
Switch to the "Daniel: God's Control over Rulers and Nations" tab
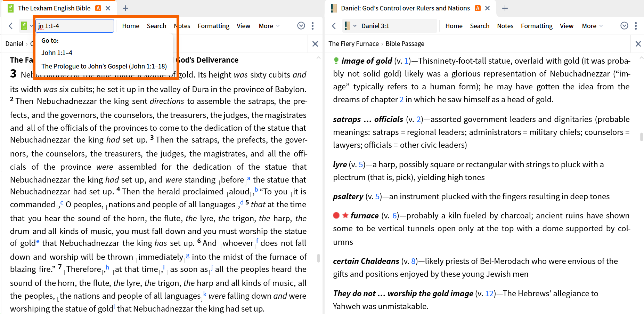coord(405,8)
